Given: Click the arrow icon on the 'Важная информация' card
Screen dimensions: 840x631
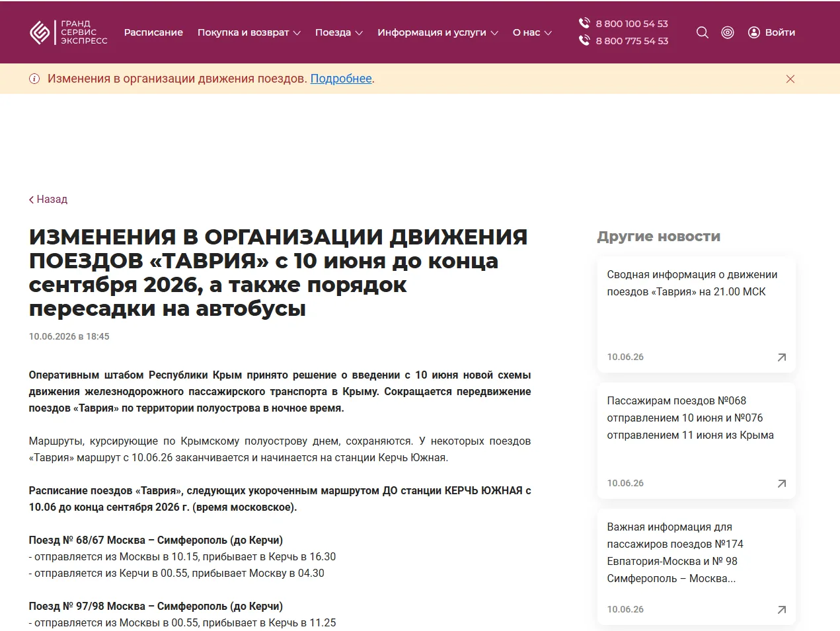Looking at the screenshot, I should coord(782,610).
